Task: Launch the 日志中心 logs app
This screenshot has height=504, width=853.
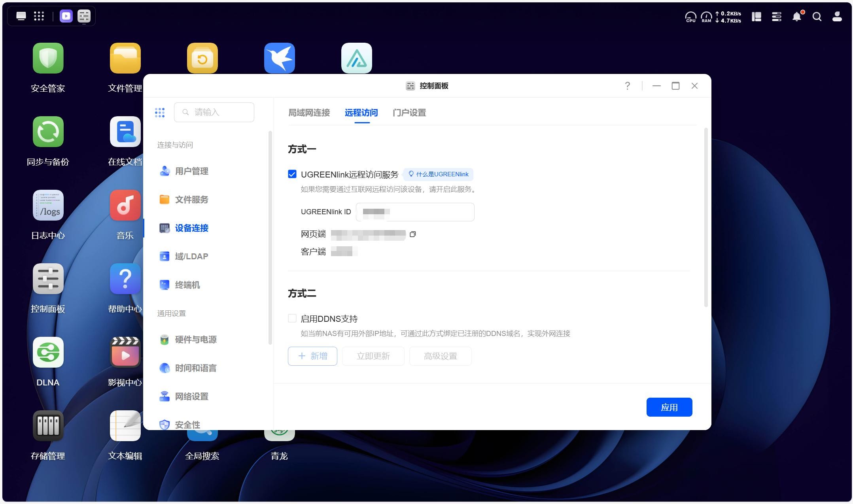Action: 48,206
